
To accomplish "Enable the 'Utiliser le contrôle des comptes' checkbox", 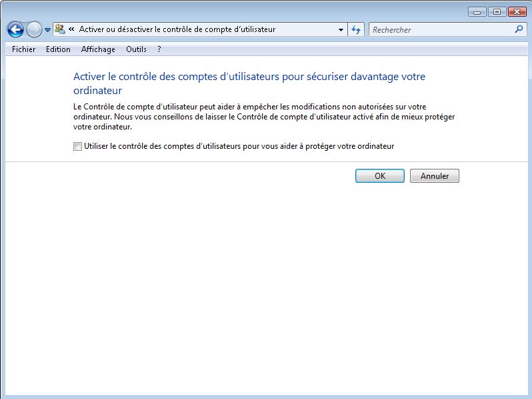I will (78, 146).
